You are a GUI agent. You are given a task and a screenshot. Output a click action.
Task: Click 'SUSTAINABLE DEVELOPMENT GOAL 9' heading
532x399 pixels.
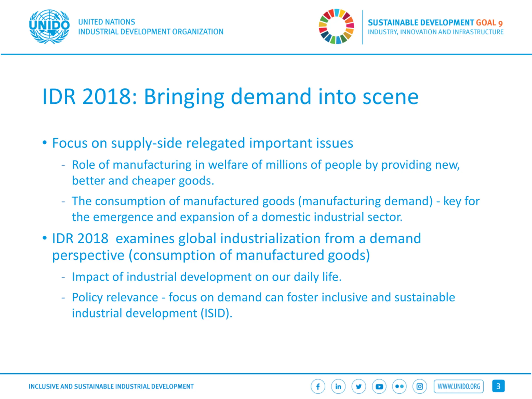[435, 23]
